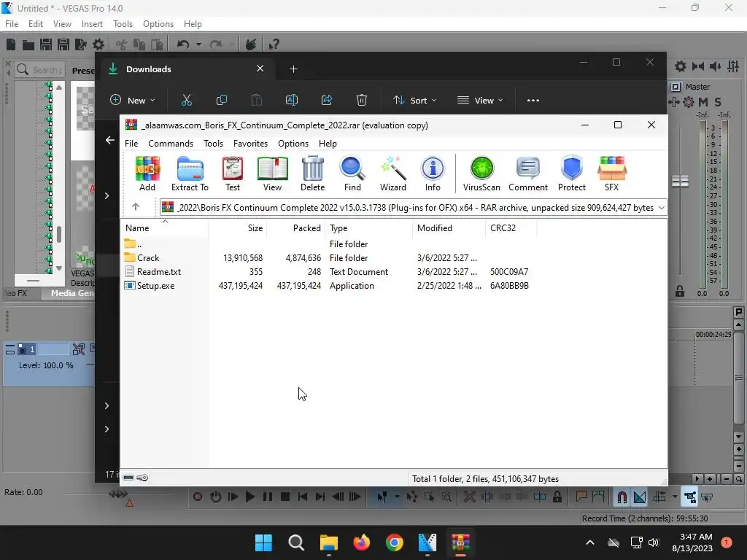
Task: Click the Comment icon in WinRAR
Action: click(x=528, y=174)
